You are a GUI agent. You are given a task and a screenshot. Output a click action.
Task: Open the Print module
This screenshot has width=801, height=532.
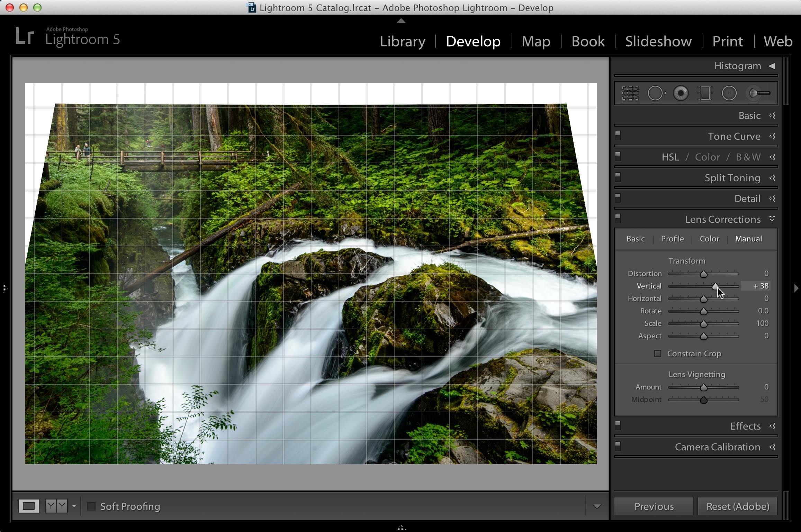(x=728, y=42)
